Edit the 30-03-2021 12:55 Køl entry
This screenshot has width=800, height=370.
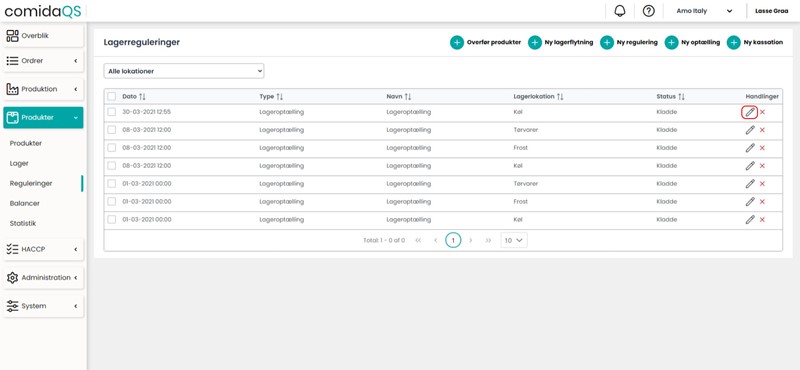[x=749, y=112]
